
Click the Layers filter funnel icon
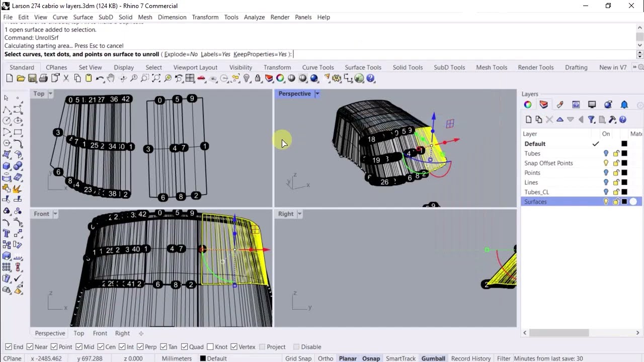pyautogui.click(x=592, y=120)
